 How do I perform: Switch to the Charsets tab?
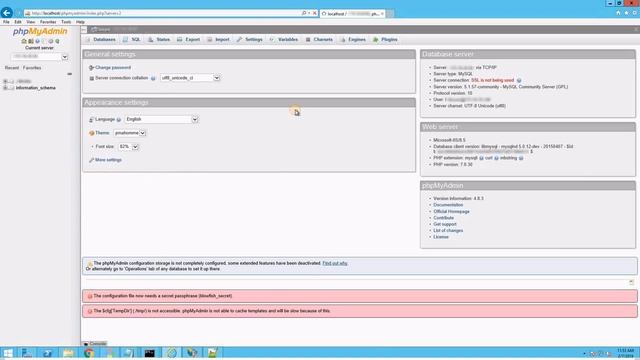click(319, 40)
